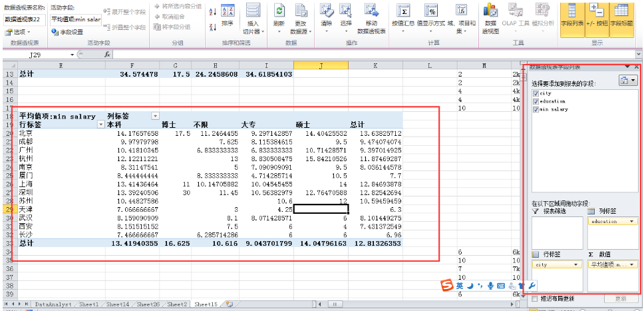The width and height of the screenshot is (644, 311).
Task: Check 推迟布局更新 defer layout update
Action: coord(534,298)
